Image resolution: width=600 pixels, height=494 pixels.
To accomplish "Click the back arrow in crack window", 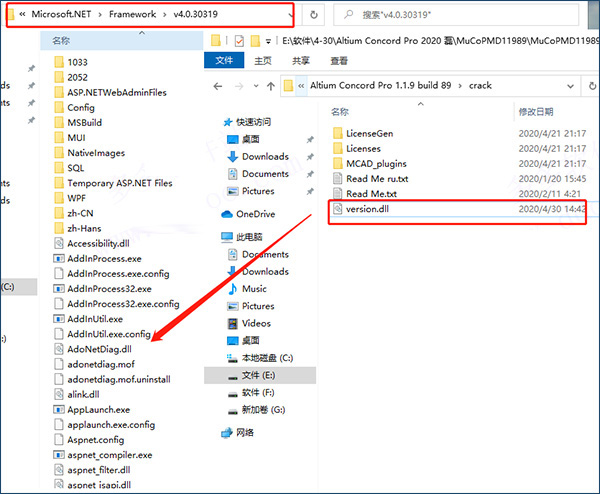I will click(218, 86).
